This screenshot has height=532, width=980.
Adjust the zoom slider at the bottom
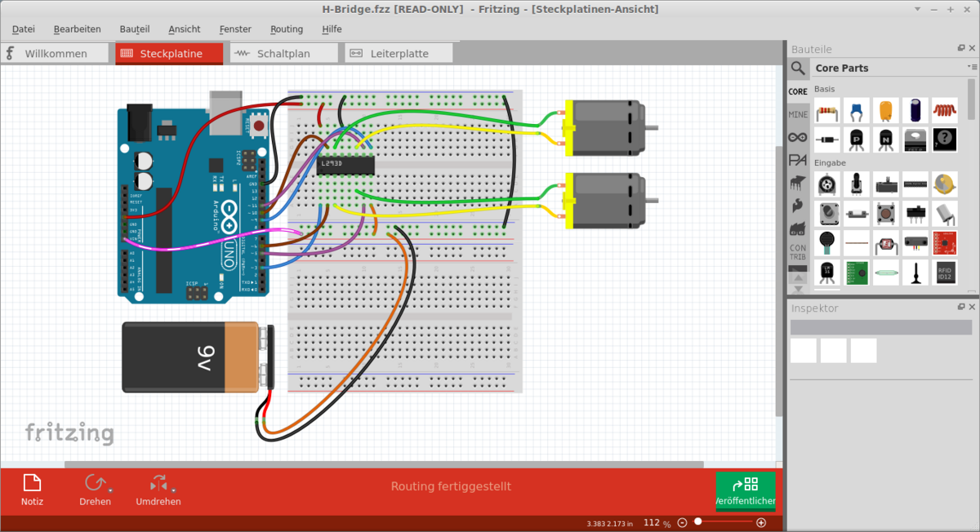(699, 521)
